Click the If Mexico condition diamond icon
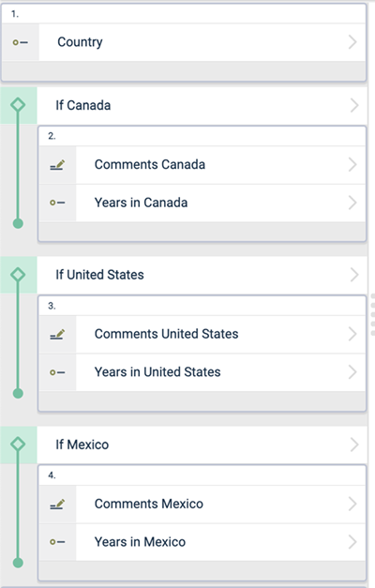 [18, 444]
